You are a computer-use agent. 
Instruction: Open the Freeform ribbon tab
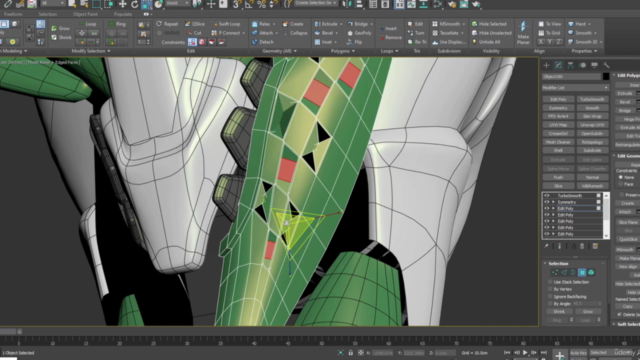tap(13, 14)
